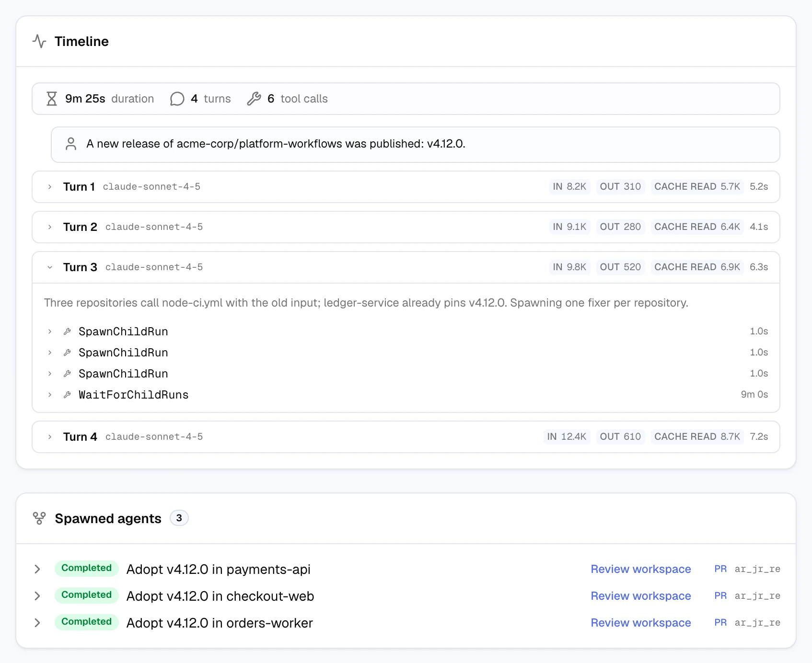Click the Completed badge for orders-worker

click(86, 622)
